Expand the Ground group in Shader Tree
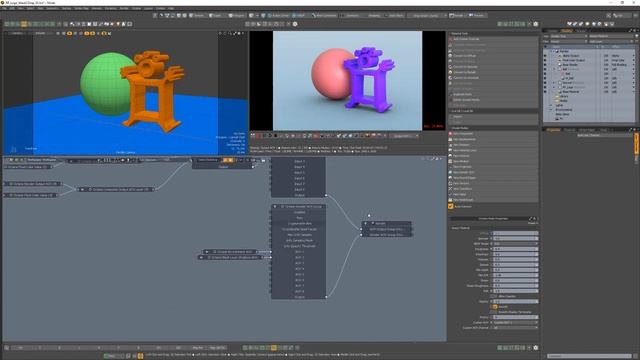The image size is (640, 360). pyautogui.click(x=555, y=83)
